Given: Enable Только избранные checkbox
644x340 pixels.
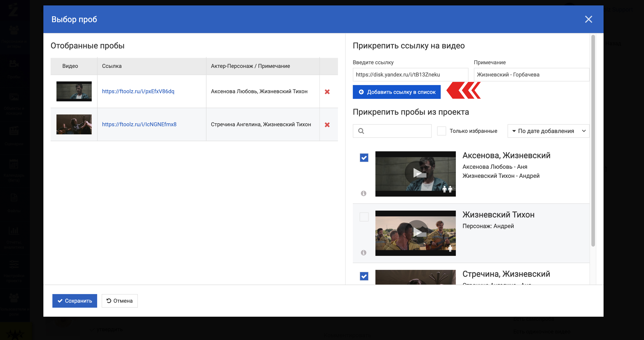Looking at the screenshot, I should pos(441,131).
